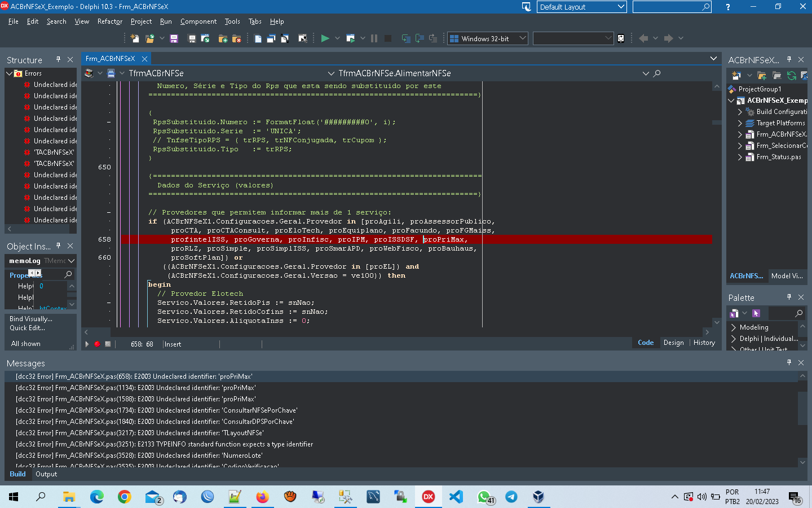Open the Component menu
Screen dimensions: 812x508
198,21
